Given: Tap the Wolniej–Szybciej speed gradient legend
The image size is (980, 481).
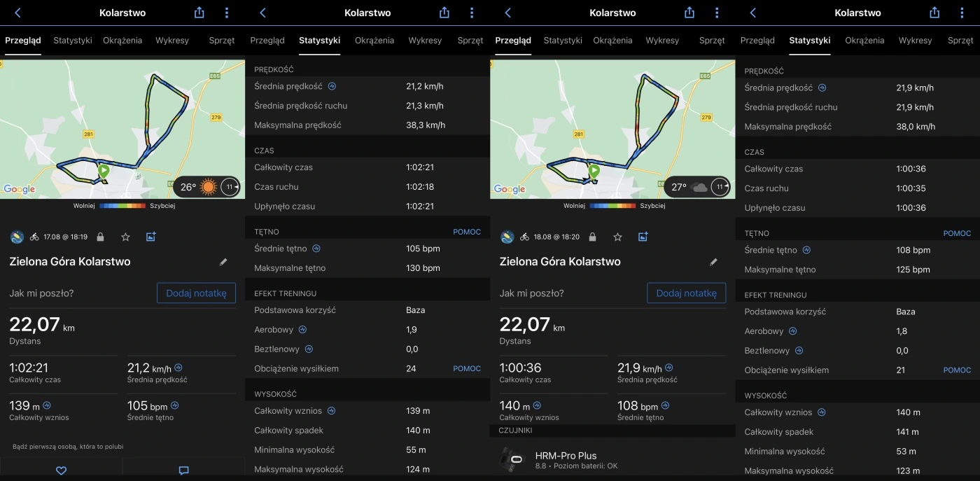Looking at the screenshot, I should (122, 205).
